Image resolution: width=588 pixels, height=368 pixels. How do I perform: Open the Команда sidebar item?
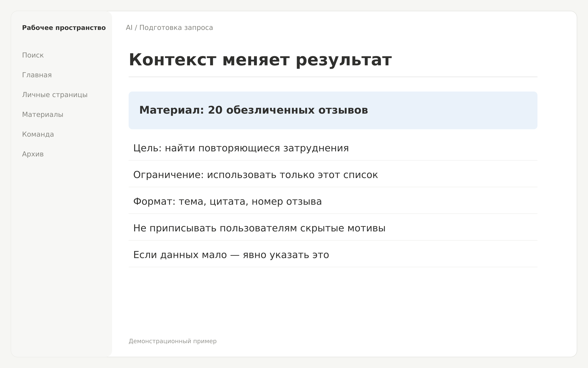click(x=38, y=134)
